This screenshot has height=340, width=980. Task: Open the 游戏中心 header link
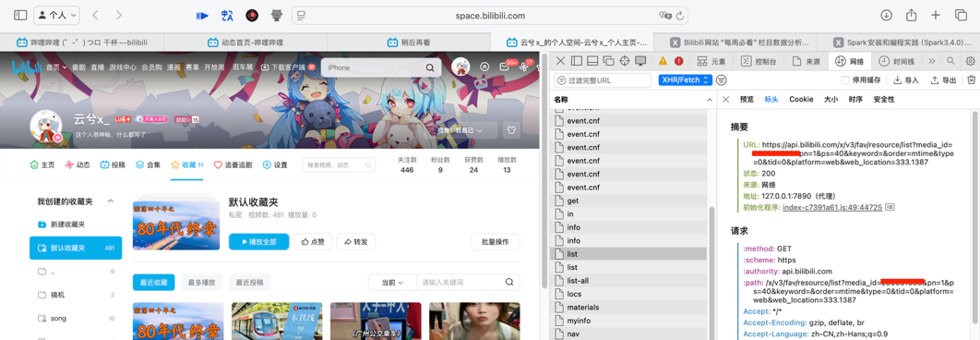pos(123,67)
